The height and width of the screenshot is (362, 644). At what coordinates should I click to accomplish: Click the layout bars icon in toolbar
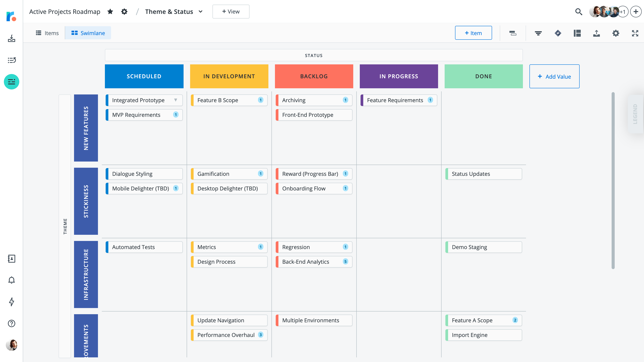[x=513, y=33]
